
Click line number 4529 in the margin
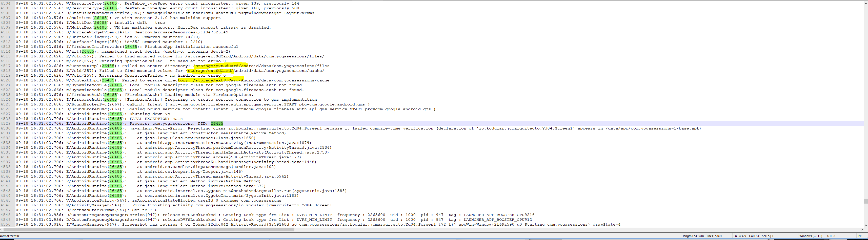coord(6,123)
